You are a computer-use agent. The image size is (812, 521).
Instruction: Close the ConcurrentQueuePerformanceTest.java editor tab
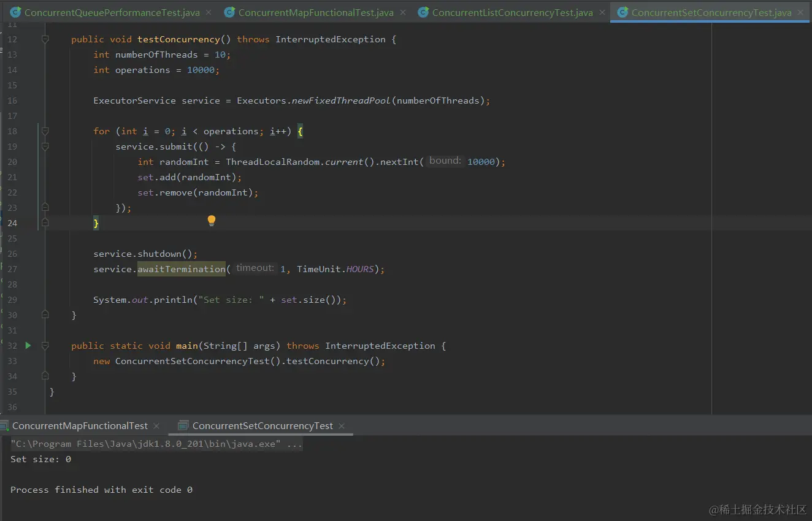[x=210, y=12]
